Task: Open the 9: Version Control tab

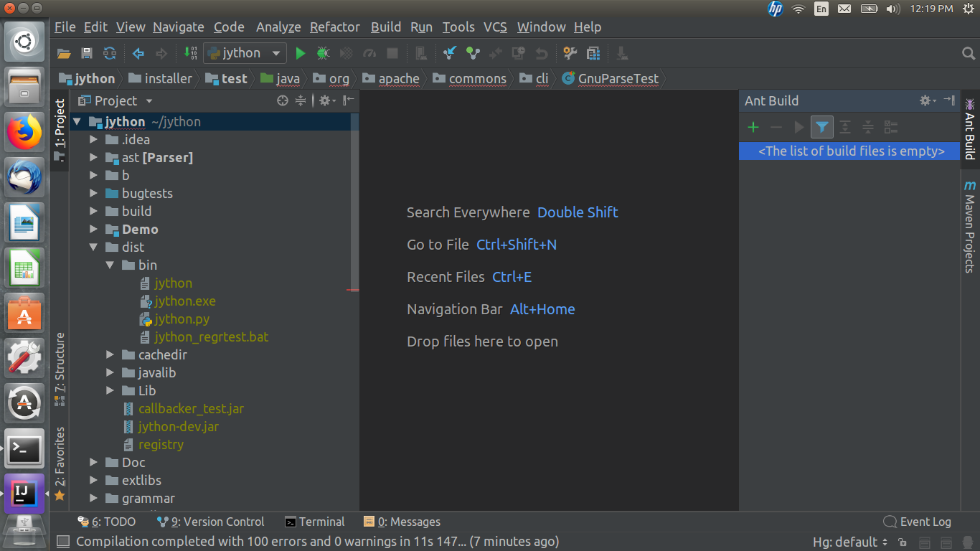Action: [x=211, y=522]
